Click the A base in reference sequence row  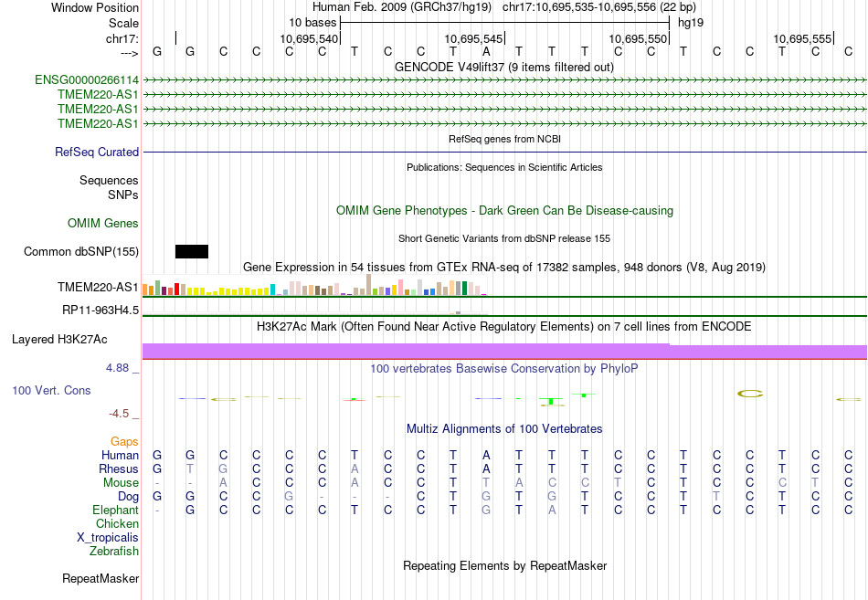[x=486, y=51]
